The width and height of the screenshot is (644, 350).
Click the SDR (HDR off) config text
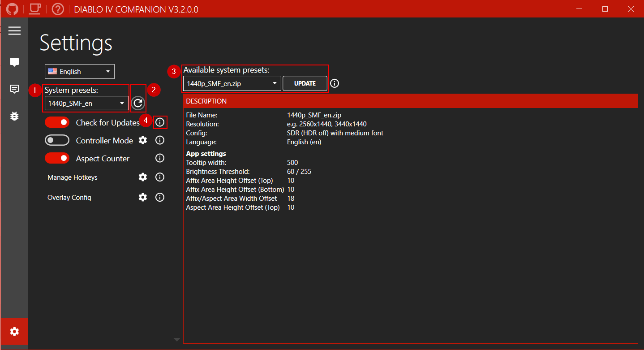coord(335,133)
